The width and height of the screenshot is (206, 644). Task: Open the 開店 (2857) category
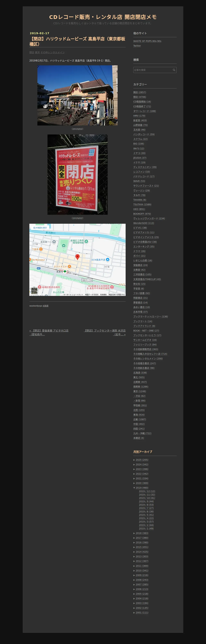140,92
